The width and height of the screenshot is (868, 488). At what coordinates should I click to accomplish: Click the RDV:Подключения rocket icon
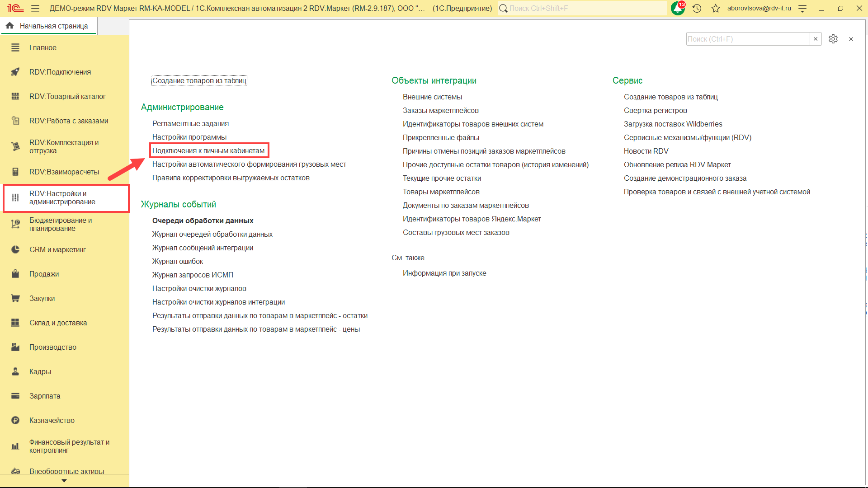(x=15, y=72)
